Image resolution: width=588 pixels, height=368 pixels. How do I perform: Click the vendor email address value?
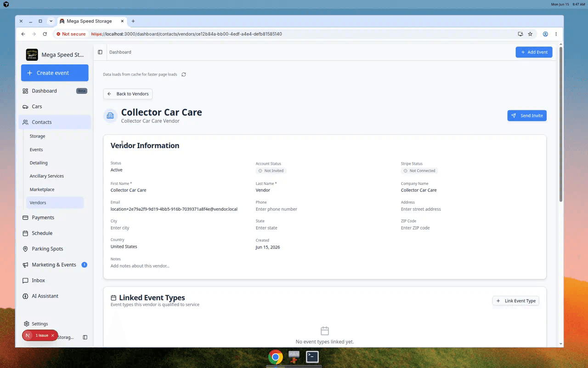coord(174,209)
